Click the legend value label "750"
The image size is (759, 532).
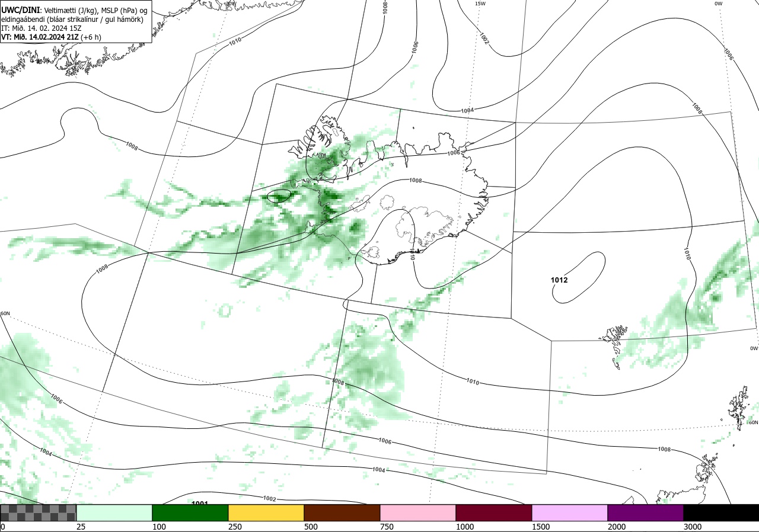click(387, 527)
